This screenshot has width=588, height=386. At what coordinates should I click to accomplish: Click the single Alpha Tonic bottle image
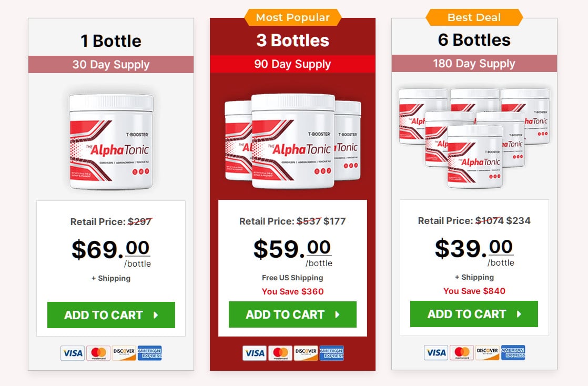tap(111, 142)
